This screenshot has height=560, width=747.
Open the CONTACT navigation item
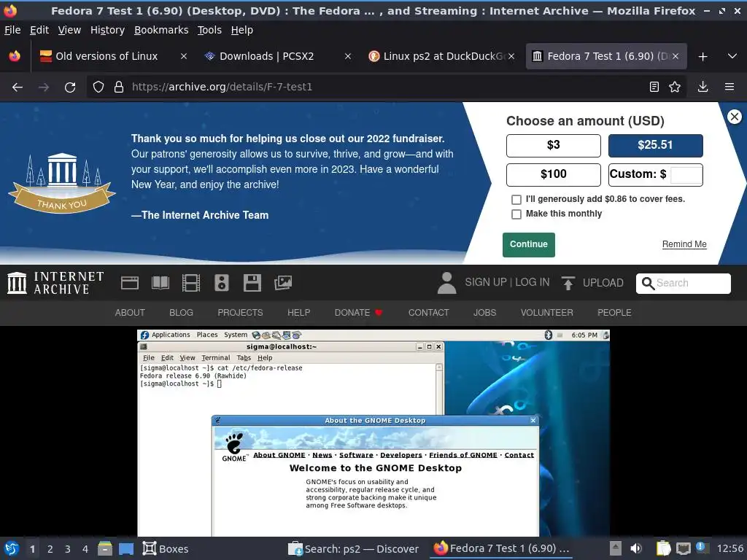[x=428, y=313]
